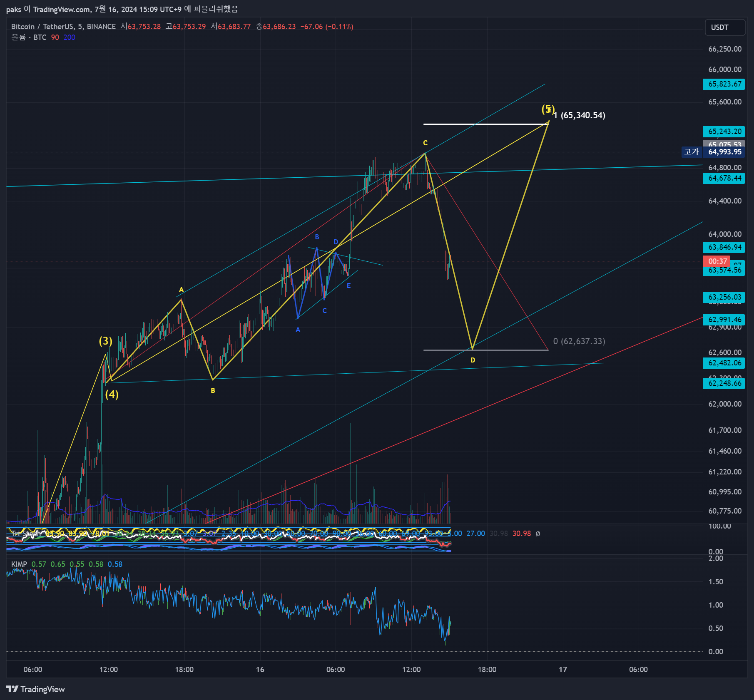The image size is (754, 700).
Task: Click the 62,991.46 cyan price label
Action: (724, 320)
